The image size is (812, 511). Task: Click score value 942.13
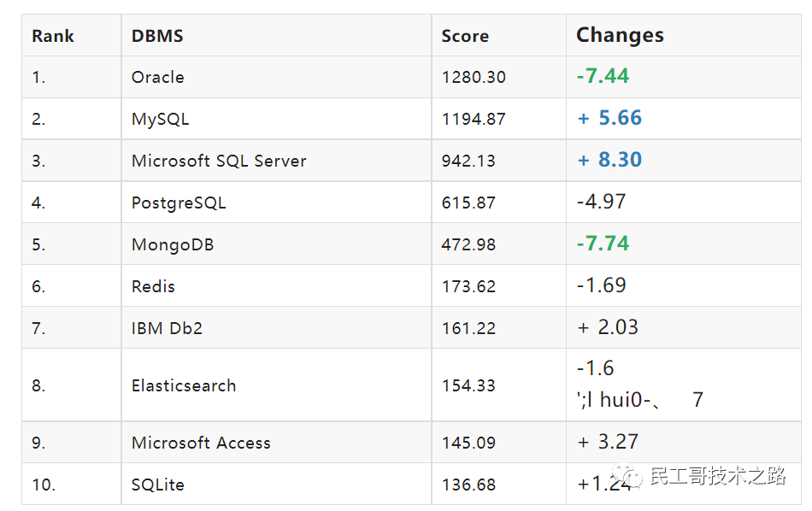pyautogui.click(x=468, y=161)
